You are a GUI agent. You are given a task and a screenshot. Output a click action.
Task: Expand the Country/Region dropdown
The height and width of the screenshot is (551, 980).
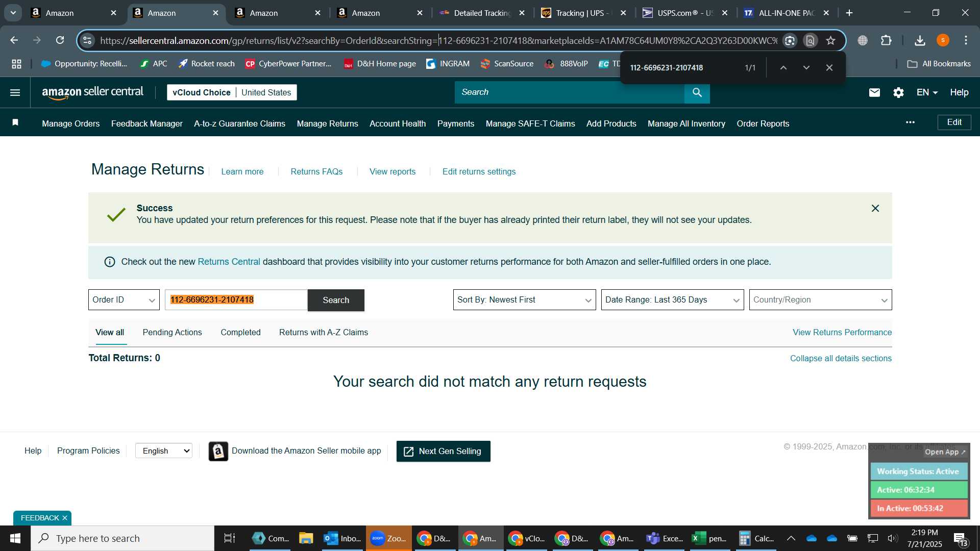820,300
